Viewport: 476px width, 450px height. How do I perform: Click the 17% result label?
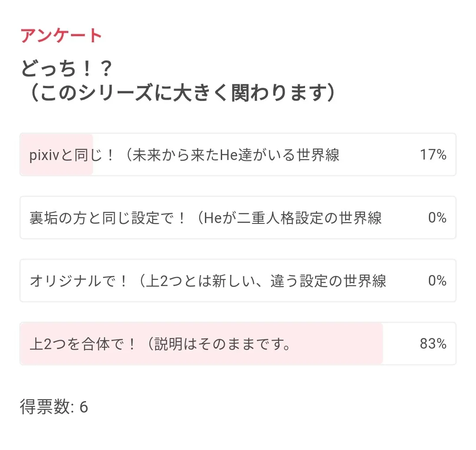[x=433, y=155]
